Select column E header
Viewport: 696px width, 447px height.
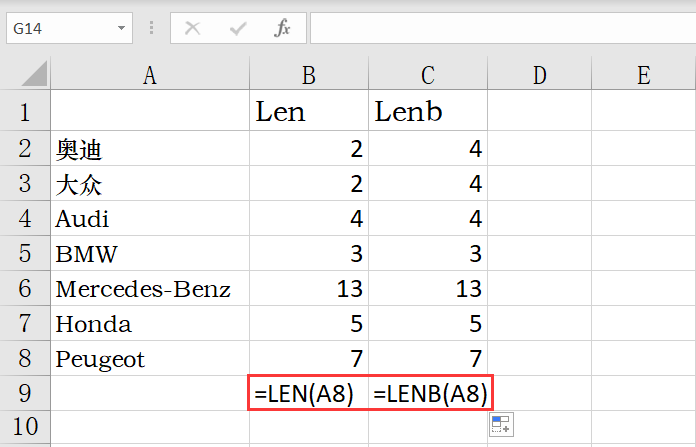click(644, 75)
